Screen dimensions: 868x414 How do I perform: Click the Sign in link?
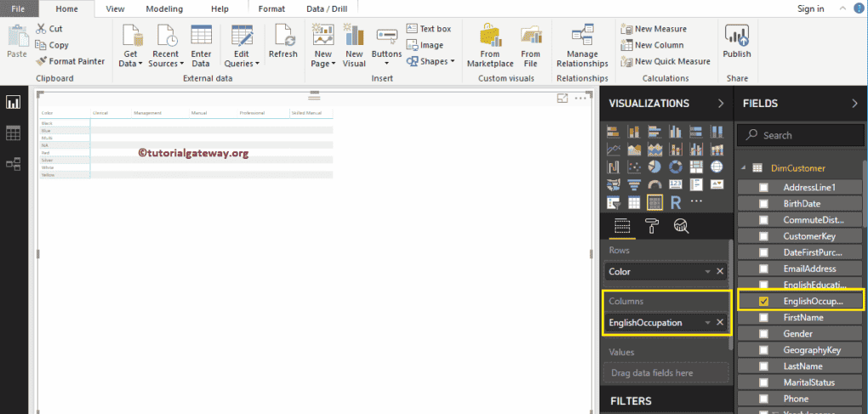[810, 9]
